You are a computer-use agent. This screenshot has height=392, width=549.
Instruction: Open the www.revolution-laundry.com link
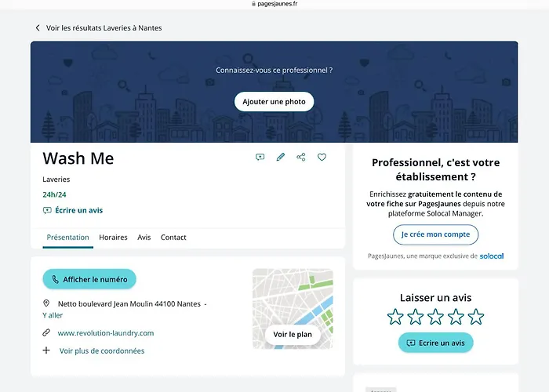(105, 333)
